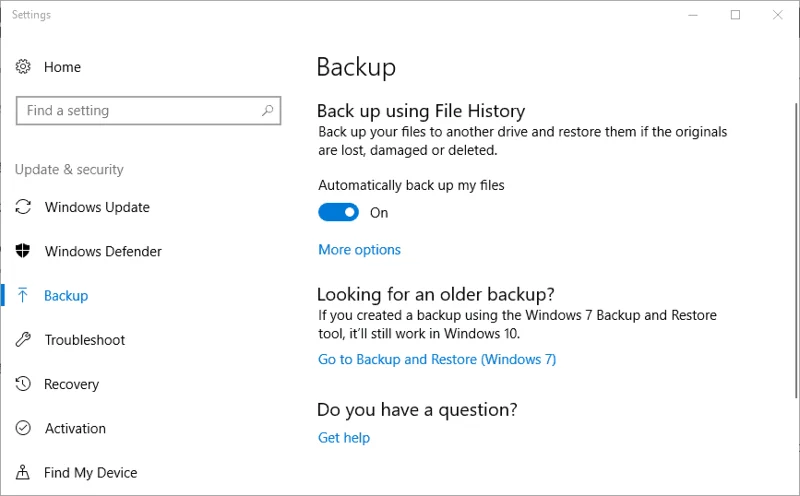Screen dimensions: 800x496
Task: Click the Troubleshoot wrench icon
Action: click(x=23, y=339)
